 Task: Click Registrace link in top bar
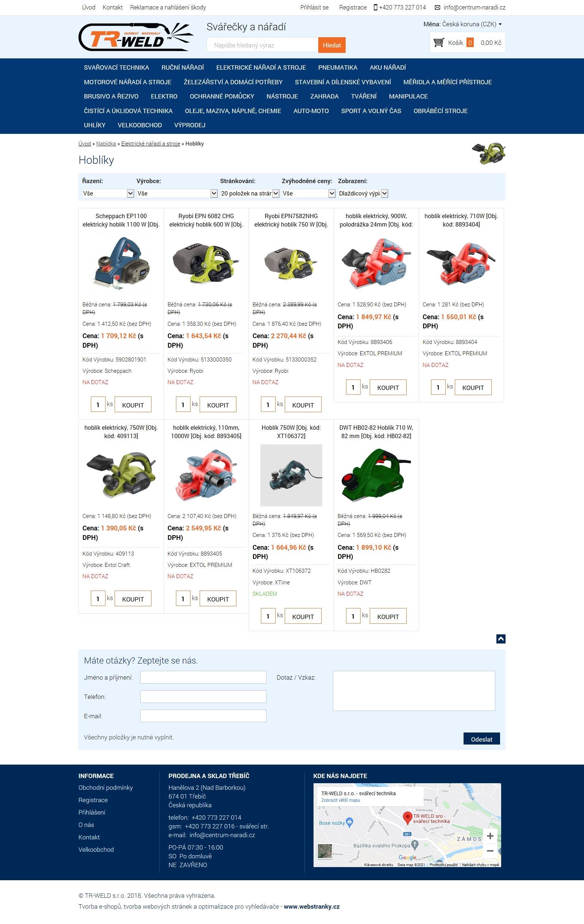pos(353,7)
